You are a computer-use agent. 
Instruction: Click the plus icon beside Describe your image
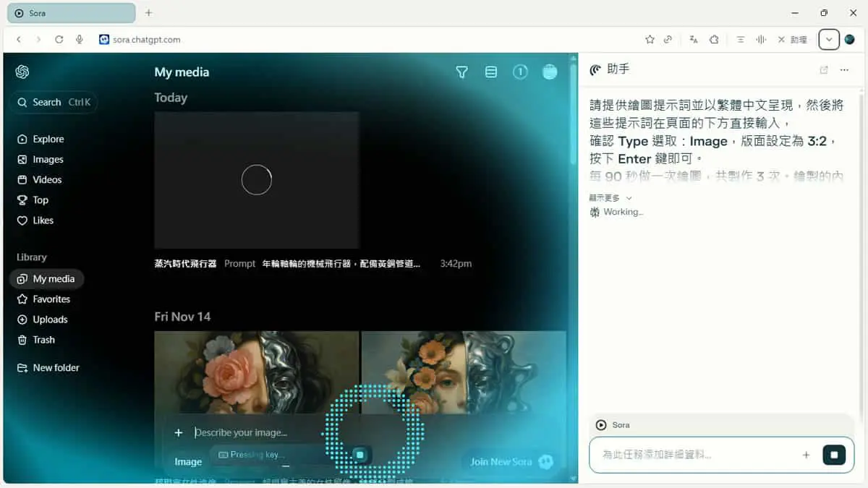pyautogui.click(x=179, y=432)
